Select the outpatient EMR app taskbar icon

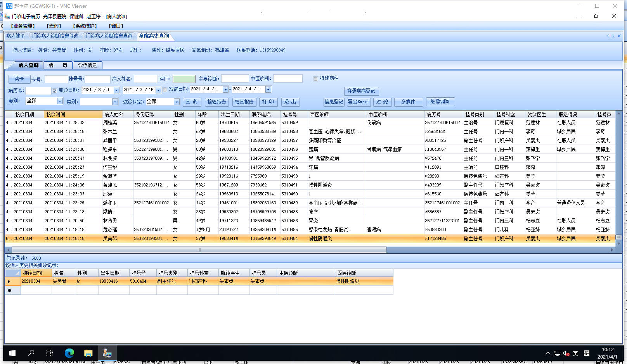pos(107,353)
